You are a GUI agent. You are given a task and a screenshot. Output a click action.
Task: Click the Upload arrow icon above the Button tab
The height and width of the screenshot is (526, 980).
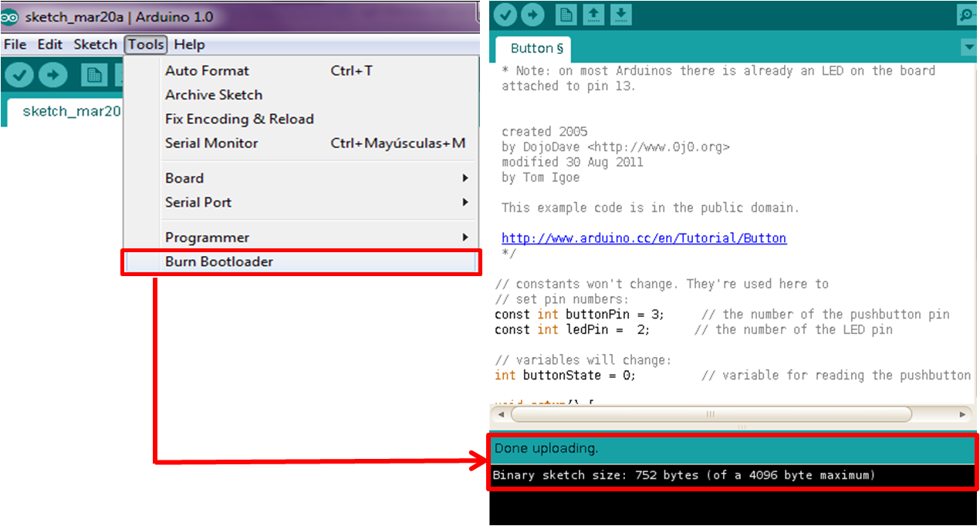(x=532, y=14)
